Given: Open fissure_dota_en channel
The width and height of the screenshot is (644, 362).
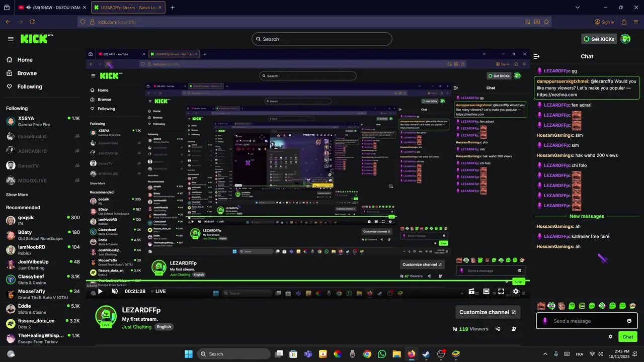Looking at the screenshot, I should 43,323.
